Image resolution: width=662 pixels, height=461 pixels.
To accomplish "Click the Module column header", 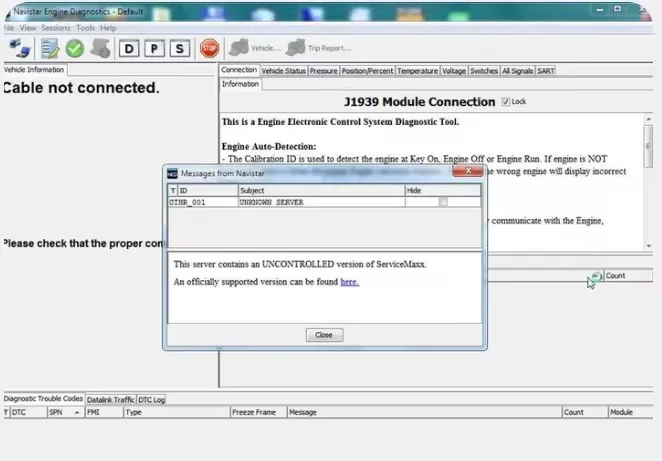I will pyautogui.click(x=631, y=412).
